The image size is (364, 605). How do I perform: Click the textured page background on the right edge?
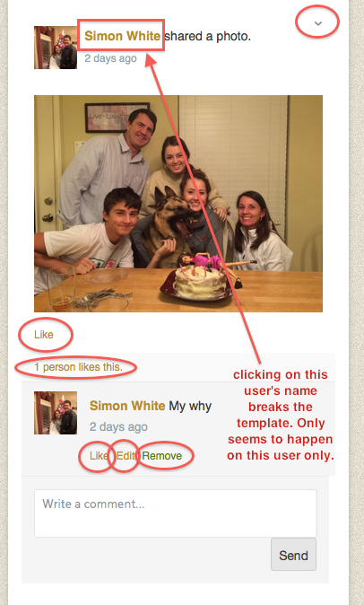point(357,302)
